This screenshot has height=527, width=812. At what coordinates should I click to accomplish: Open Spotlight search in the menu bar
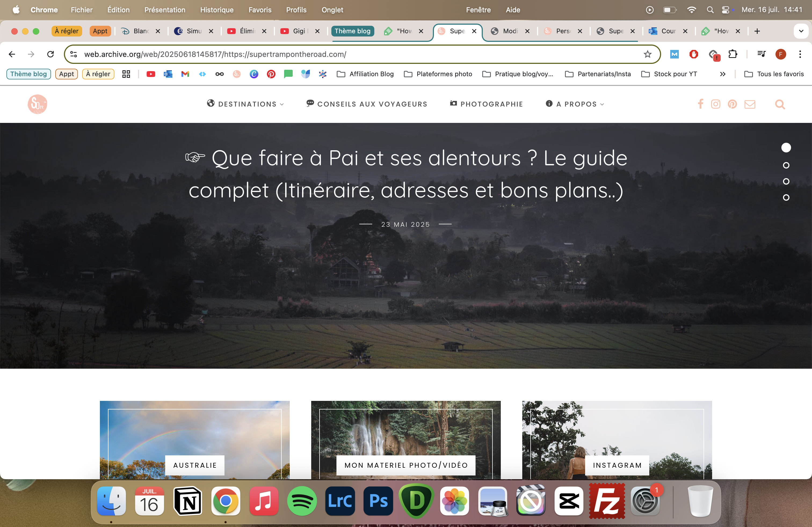pyautogui.click(x=710, y=10)
